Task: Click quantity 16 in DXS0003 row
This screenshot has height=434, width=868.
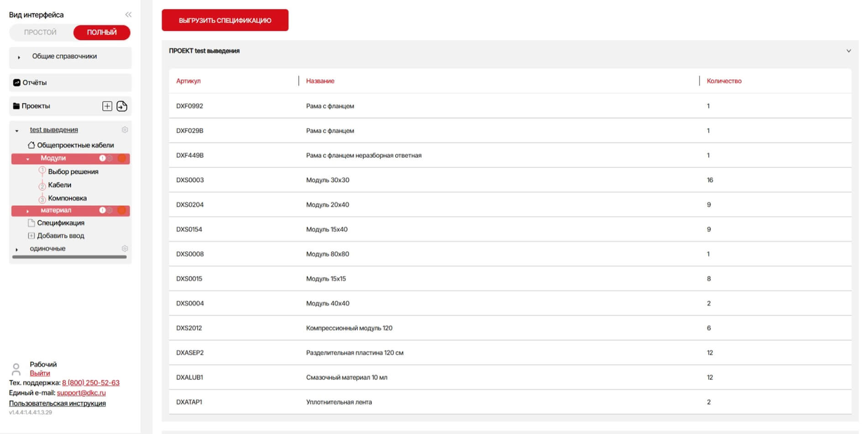Action: coord(710,180)
